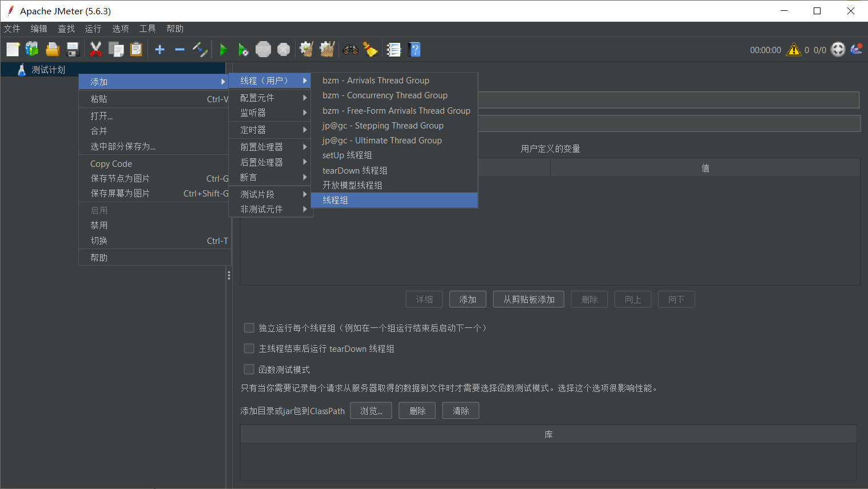Choose jp@gc - Ultimate Thread Group
Viewport: 868px width, 489px height.
382,141
